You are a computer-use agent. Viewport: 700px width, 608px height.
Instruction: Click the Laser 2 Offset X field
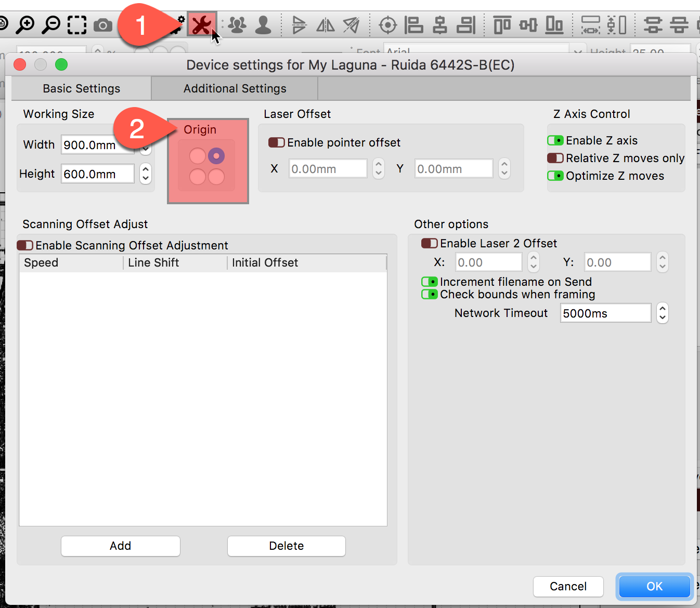point(489,262)
